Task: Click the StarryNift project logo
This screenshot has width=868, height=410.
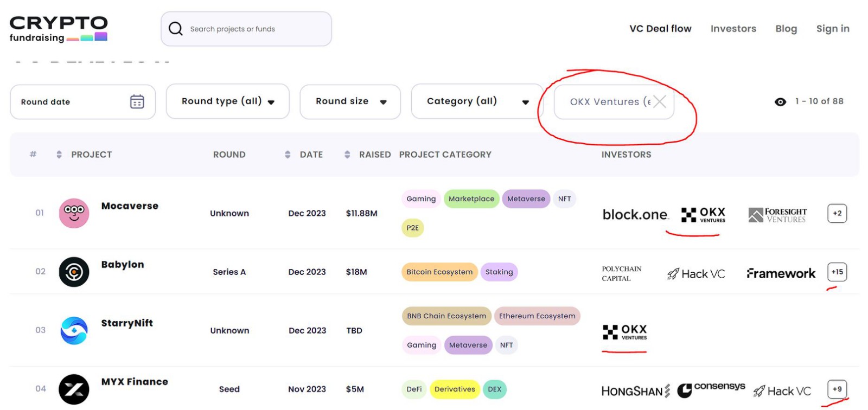Action: click(x=74, y=330)
